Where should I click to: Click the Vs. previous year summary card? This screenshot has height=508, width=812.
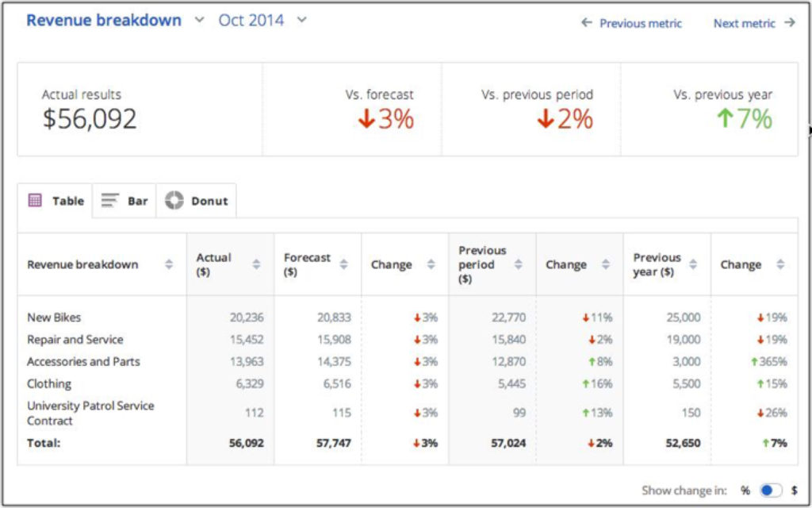[x=710, y=110]
